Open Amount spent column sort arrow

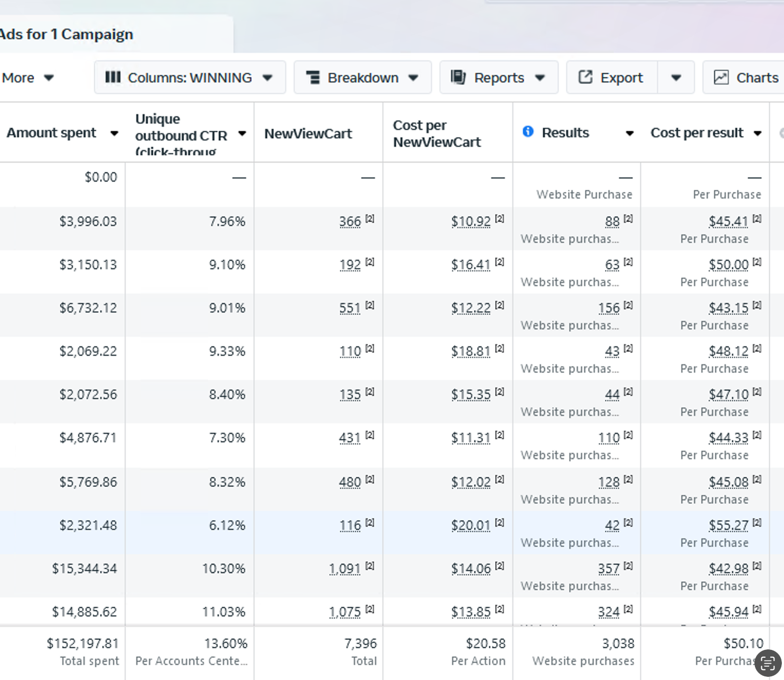click(114, 134)
